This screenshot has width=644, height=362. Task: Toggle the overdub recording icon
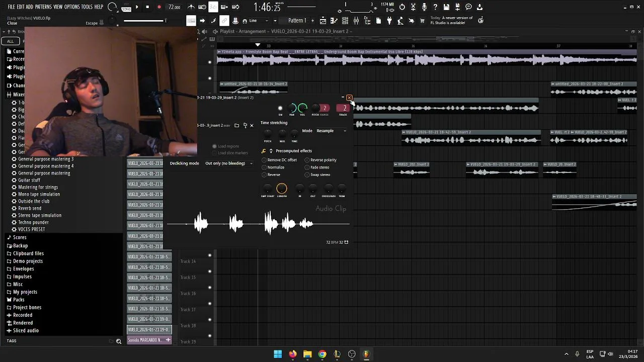[x=224, y=7]
